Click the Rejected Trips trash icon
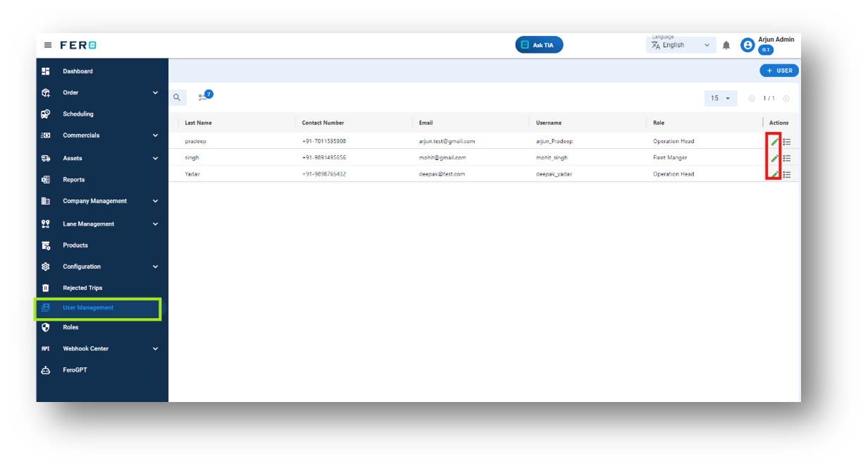Screen dimensions: 868x469 pos(46,288)
